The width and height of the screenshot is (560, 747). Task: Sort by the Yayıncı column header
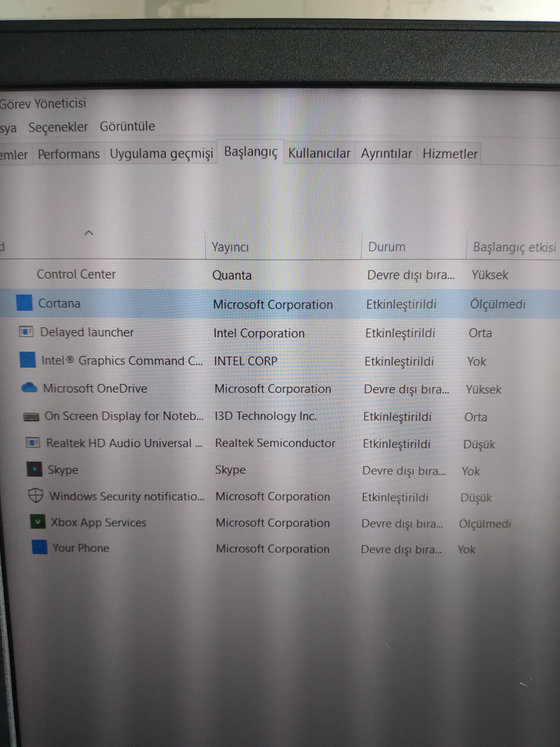230,247
